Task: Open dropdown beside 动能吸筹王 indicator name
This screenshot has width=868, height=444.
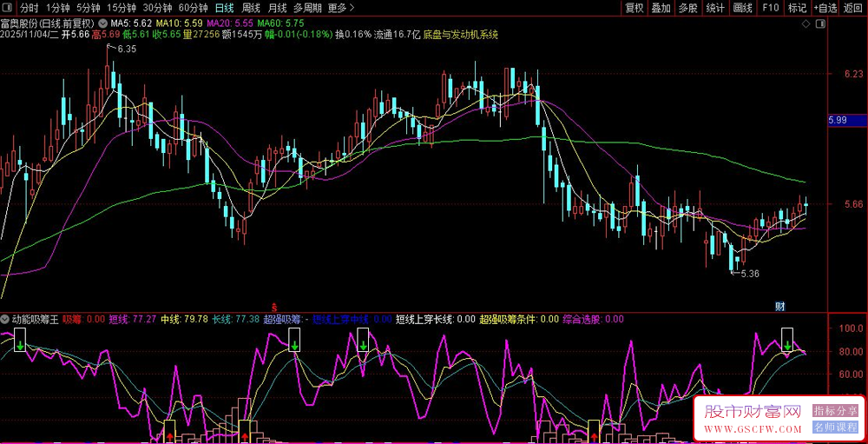Action: pos(5,319)
